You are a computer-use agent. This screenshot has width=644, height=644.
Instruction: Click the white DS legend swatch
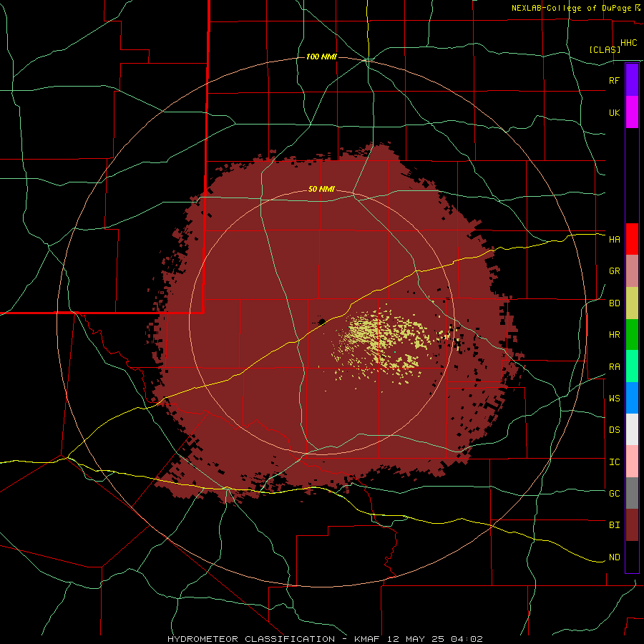pyautogui.click(x=632, y=429)
